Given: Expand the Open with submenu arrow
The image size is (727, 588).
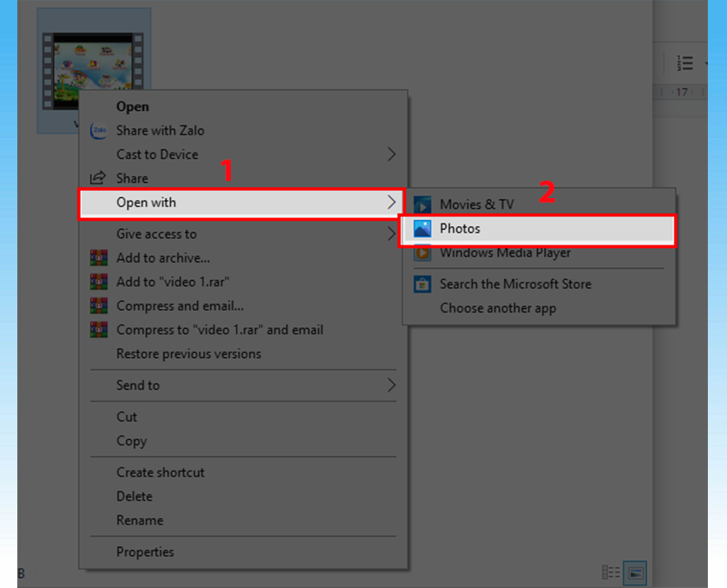Looking at the screenshot, I should (x=392, y=202).
